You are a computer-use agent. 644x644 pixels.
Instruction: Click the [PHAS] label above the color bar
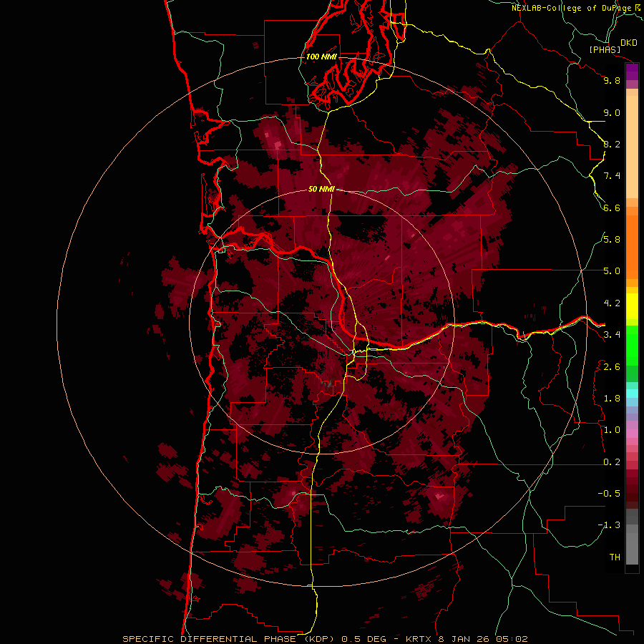click(605, 49)
